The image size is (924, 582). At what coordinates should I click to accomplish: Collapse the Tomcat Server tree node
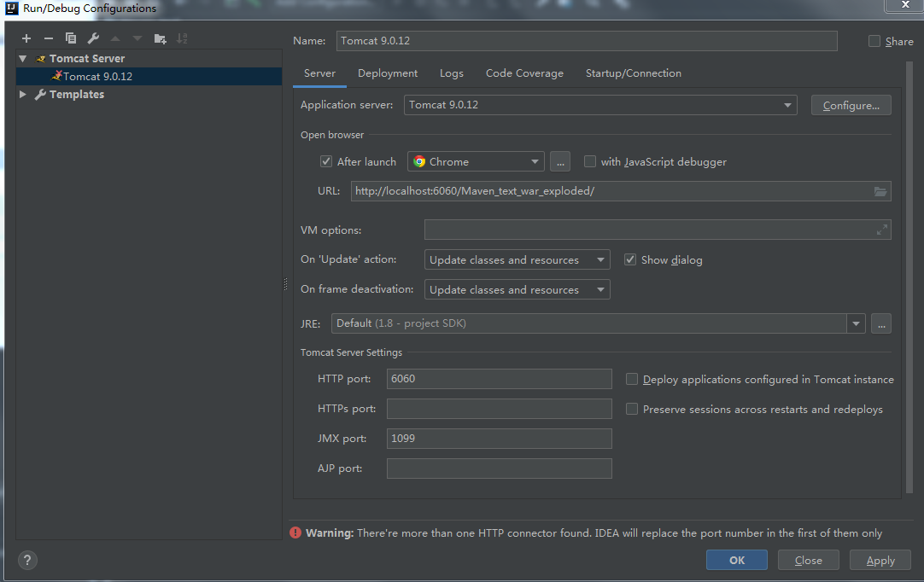[x=23, y=58]
